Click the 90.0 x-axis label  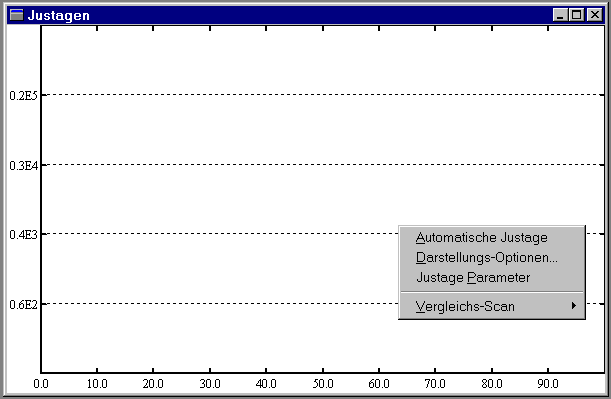point(548,384)
